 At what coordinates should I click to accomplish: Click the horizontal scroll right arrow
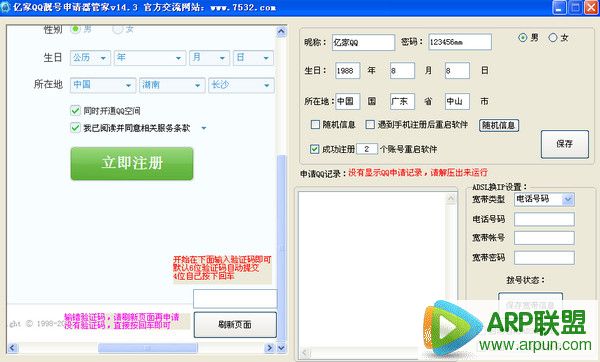(270, 348)
